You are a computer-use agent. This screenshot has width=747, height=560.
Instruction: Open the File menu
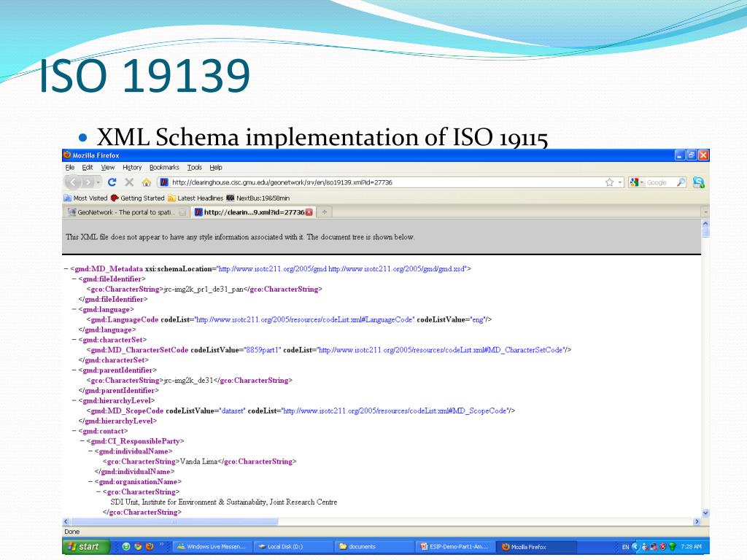coord(69,168)
